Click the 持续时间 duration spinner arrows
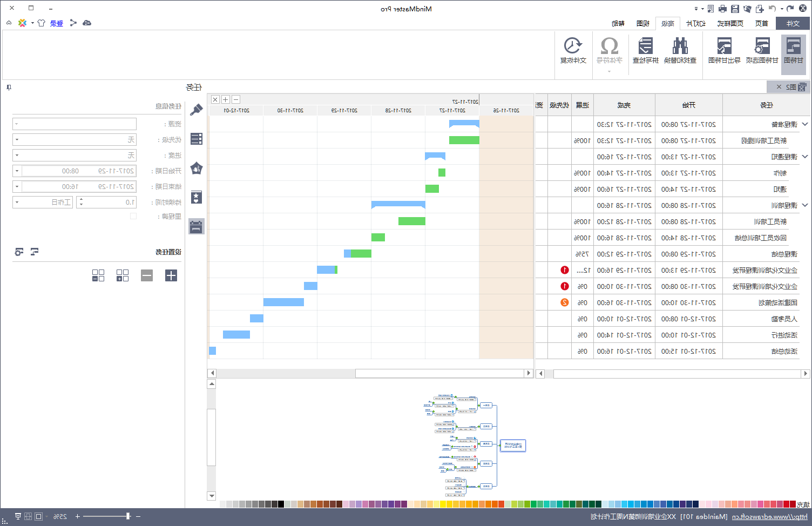Viewport: 812px width, 526px height. tap(81, 202)
